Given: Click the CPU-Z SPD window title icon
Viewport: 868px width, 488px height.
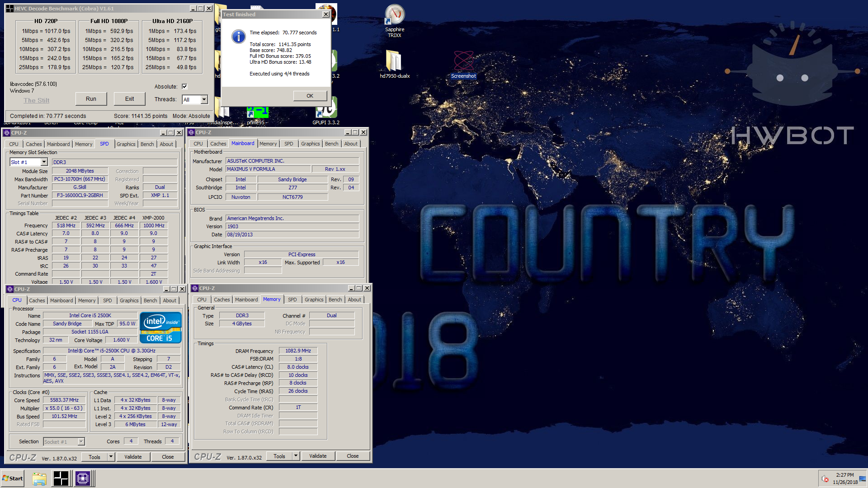Looking at the screenshot, I should [x=7, y=133].
